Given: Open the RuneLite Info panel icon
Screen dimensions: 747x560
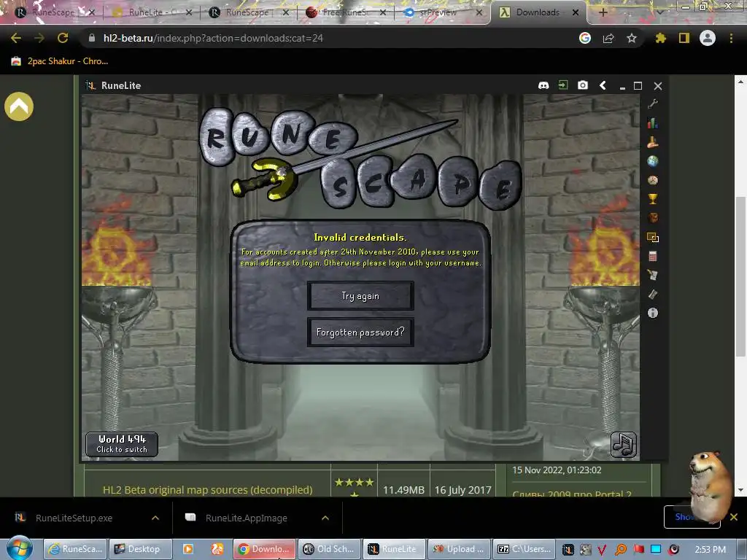Looking at the screenshot, I should click(x=653, y=313).
